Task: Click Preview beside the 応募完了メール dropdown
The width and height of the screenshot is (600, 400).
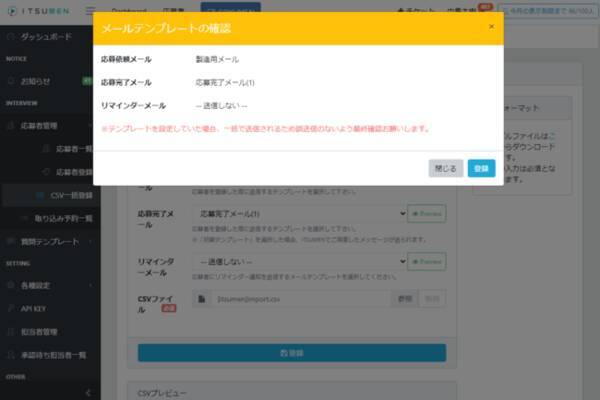Action: 427,214
